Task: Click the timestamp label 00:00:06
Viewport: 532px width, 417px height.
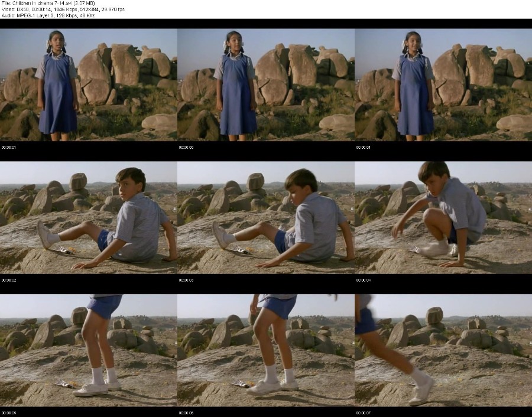Action: (186, 413)
